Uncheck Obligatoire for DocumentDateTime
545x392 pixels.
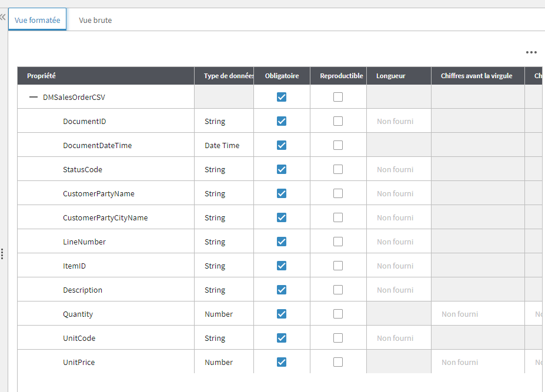point(282,145)
